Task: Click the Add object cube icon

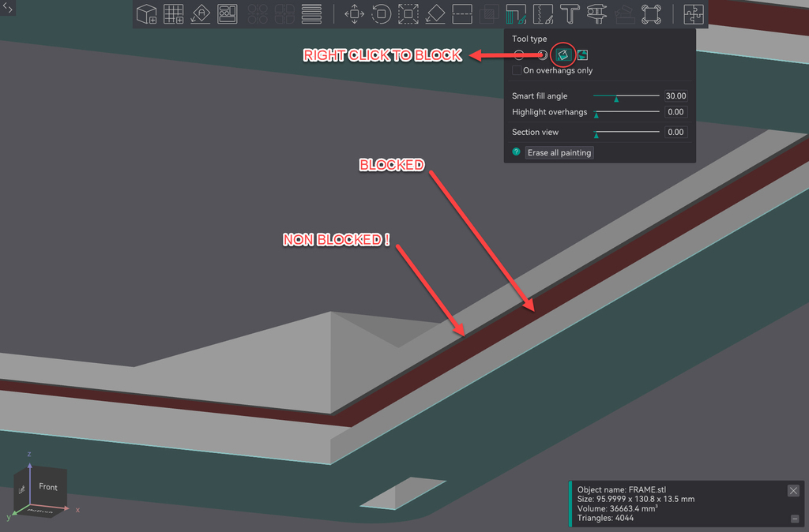Action: (146, 14)
